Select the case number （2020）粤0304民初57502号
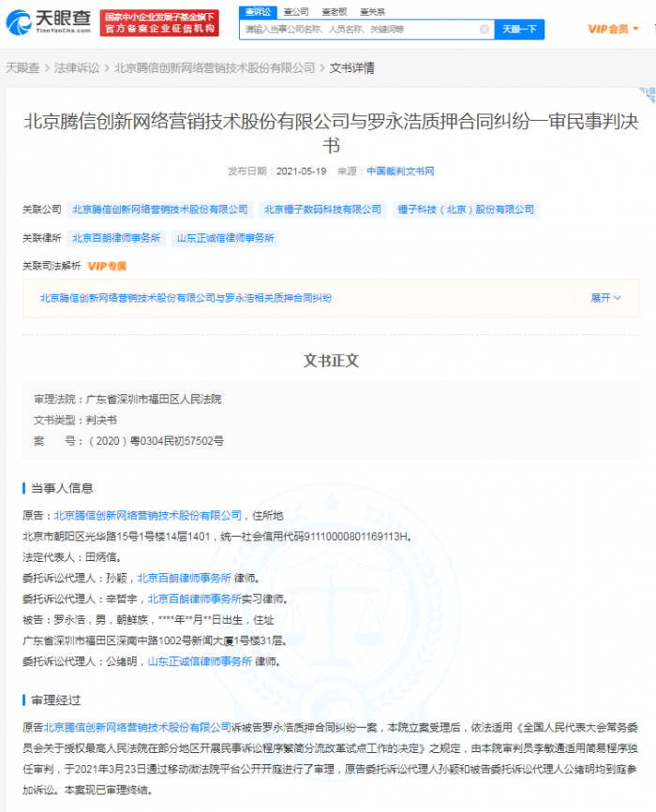Image resolution: width=656 pixels, height=812 pixels. (x=155, y=441)
